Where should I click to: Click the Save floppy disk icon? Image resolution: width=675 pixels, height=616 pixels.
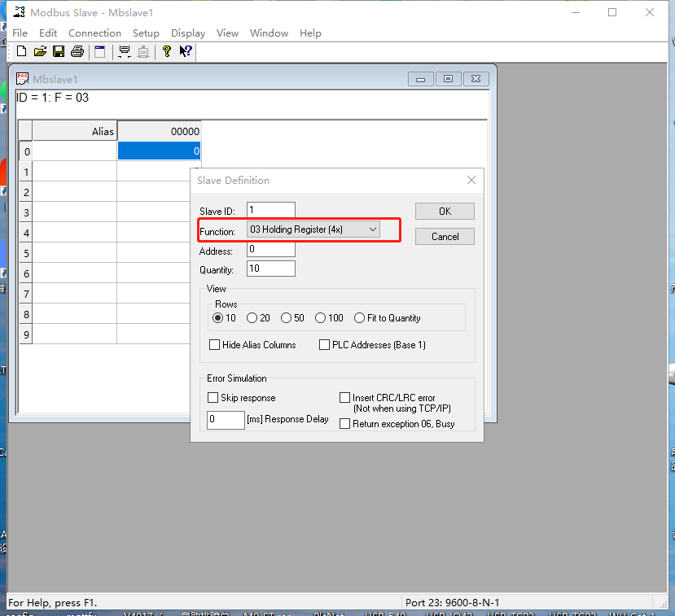click(59, 51)
